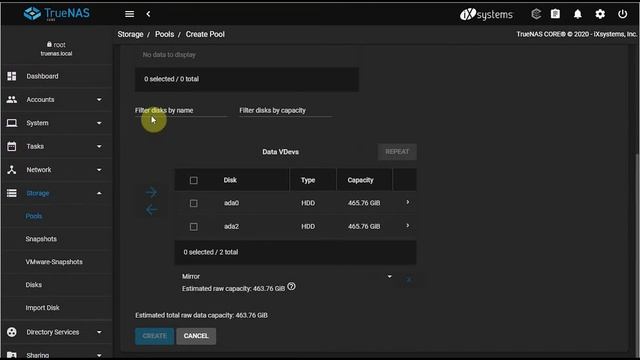Click the REPEAT button

(397, 151)
